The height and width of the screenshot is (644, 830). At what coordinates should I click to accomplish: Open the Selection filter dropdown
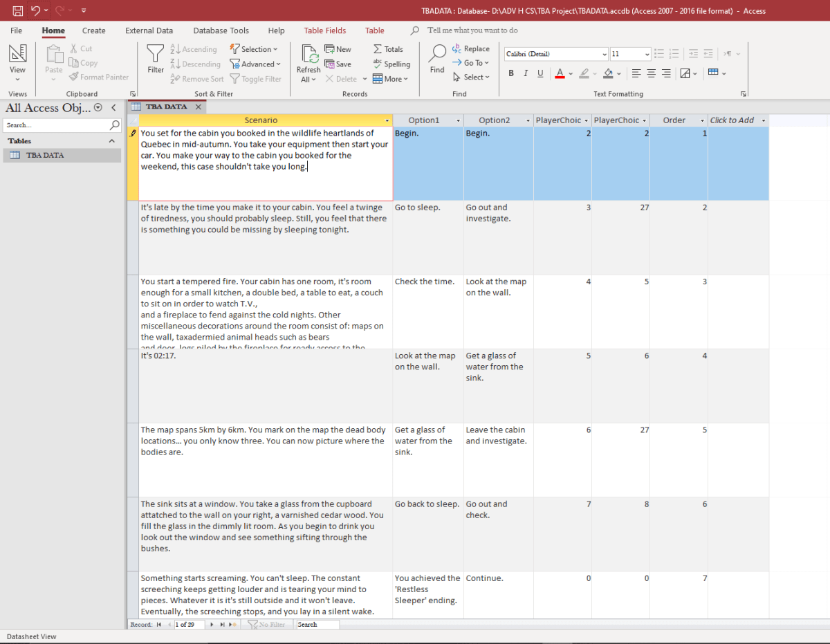pyautogui.click(x=254, y=49)
